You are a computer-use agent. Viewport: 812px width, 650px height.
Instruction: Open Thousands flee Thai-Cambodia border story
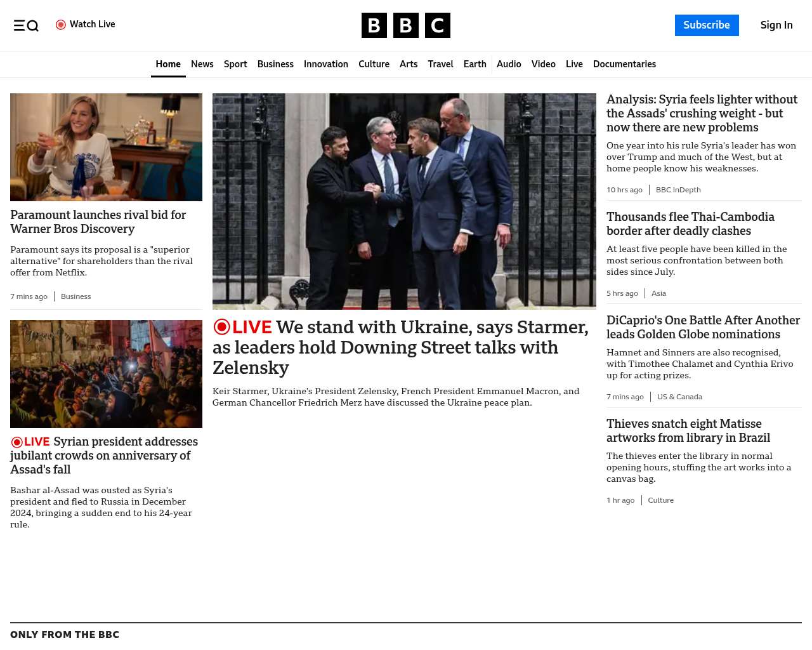point(690,224)
